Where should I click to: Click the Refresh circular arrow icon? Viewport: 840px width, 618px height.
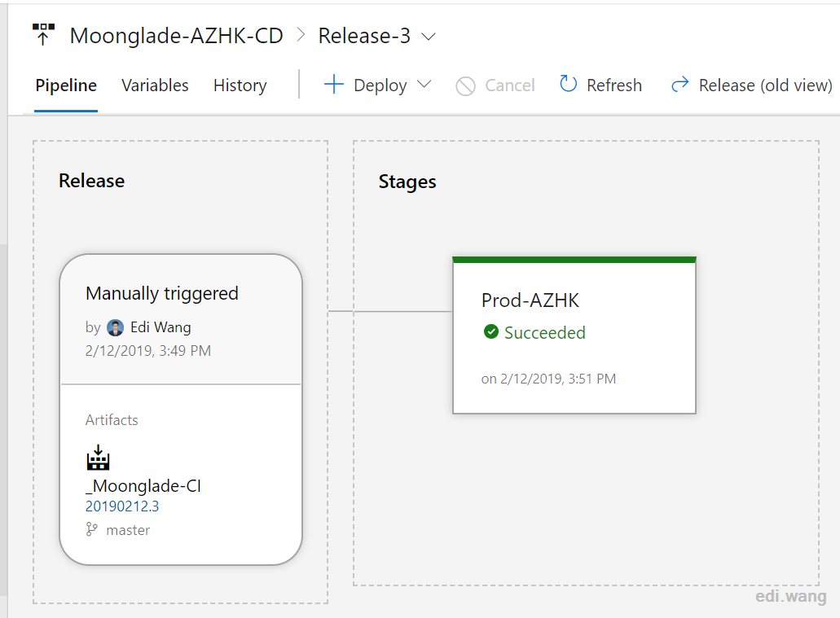[569, 84]
